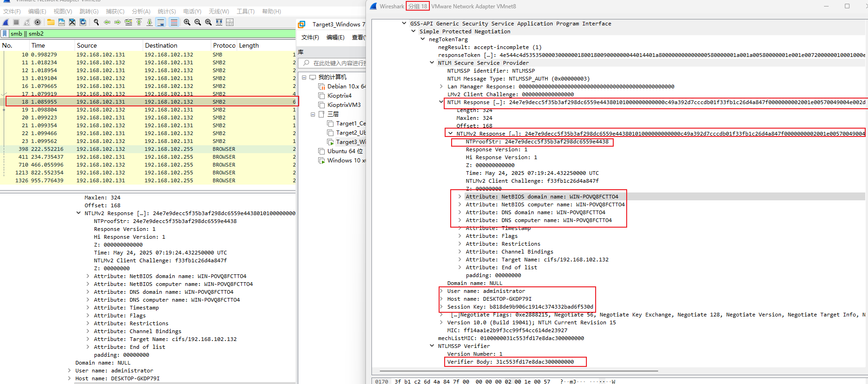This screenshot has width=868, height=384.
Task: Open a capture file with folder icon
Action: (51, 22)
